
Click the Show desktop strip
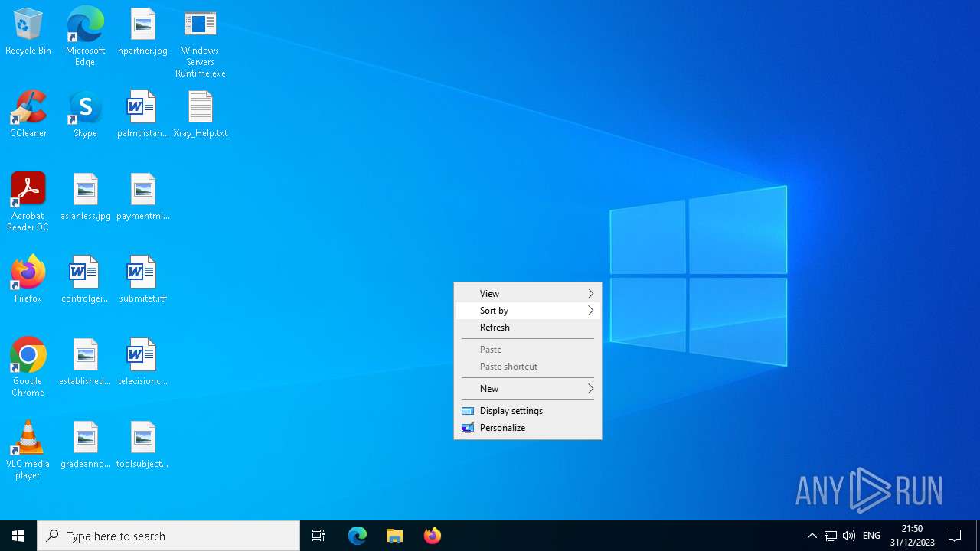pos(978,536)
